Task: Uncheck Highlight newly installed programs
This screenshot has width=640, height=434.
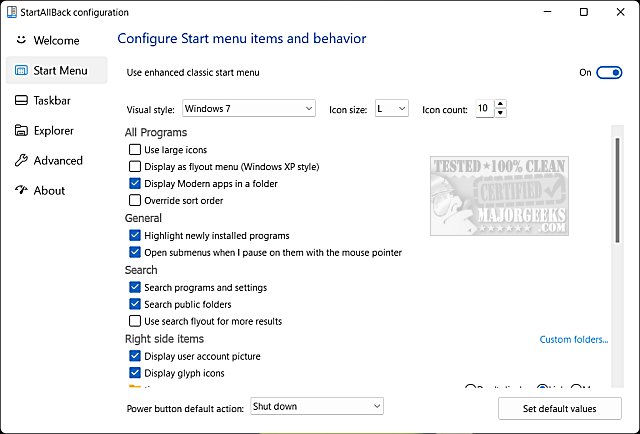Action: (x=135, y=236)
